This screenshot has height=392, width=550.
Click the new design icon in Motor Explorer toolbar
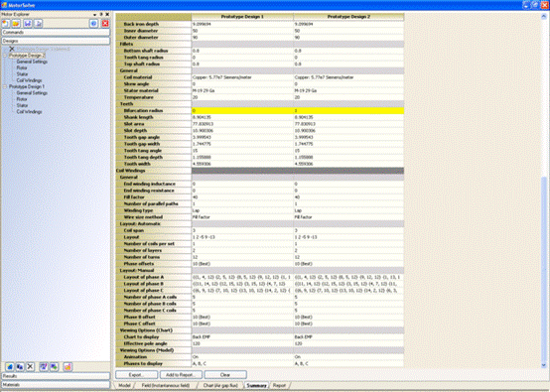(x=6, y=24)
